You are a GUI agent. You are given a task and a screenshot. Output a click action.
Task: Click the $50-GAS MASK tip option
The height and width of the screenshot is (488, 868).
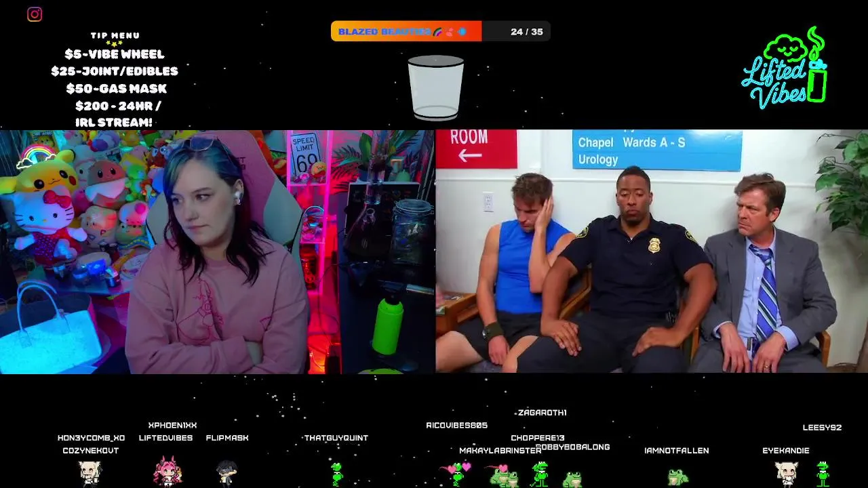tap(116, 89)
